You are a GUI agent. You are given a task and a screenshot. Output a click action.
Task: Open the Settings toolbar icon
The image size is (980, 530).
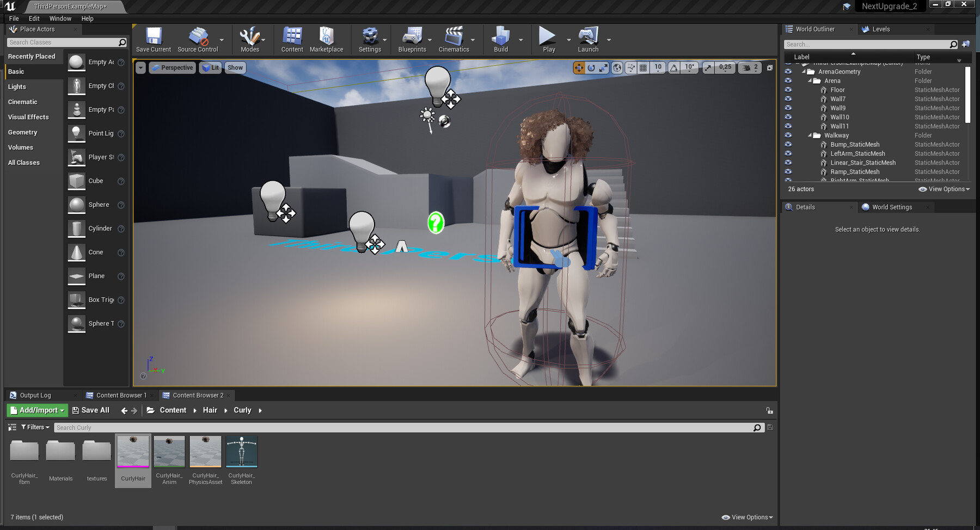[x=370, y=39]
